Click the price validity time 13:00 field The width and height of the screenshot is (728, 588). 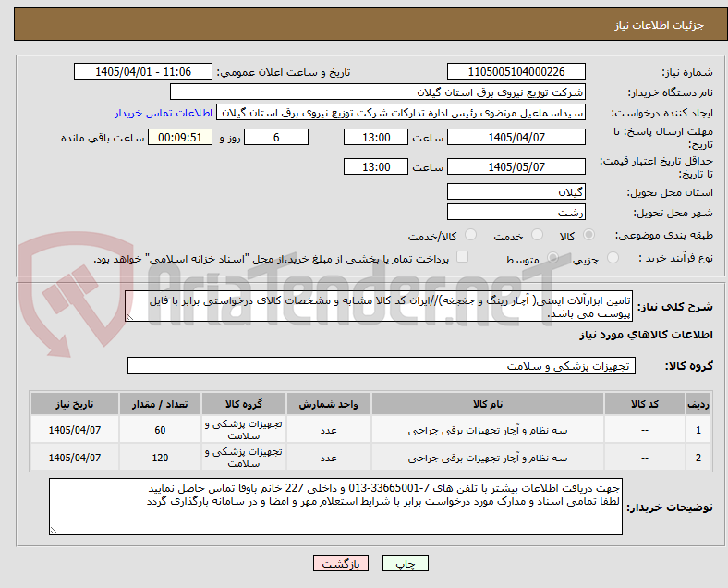[x=376, y=166]
